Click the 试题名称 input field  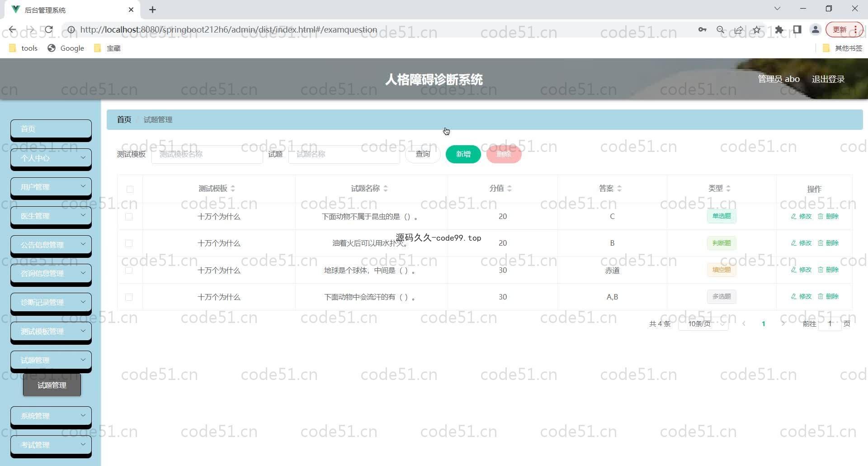[344, 154]
